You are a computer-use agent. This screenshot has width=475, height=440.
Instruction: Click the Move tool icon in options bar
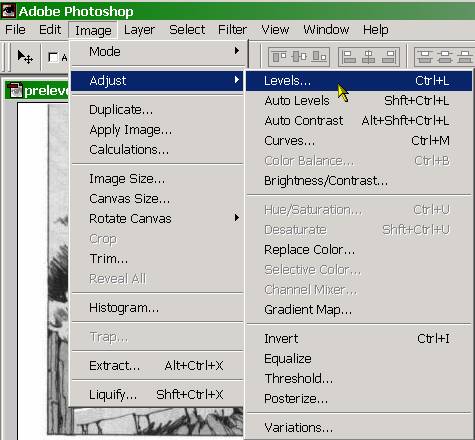pyautogui.click(x=25, y=57)
